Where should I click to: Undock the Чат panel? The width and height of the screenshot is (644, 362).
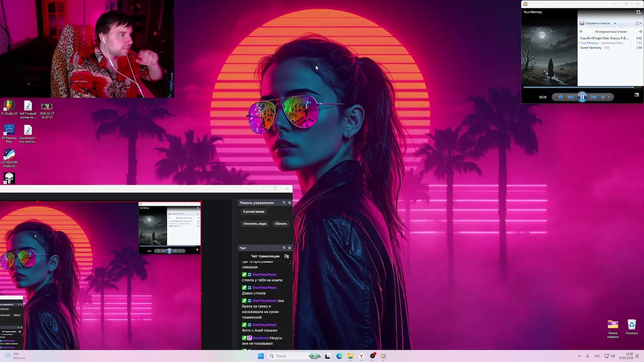point(284,248)
